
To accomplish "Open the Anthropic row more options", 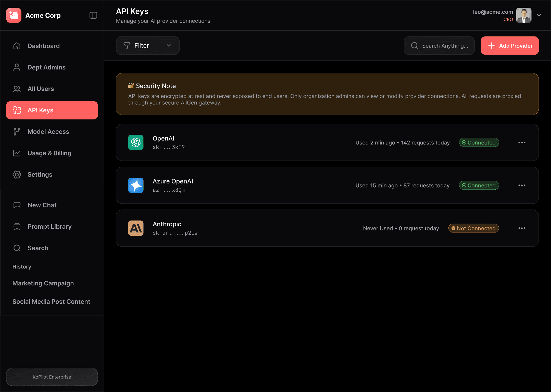I will click(x=522, y=228).
